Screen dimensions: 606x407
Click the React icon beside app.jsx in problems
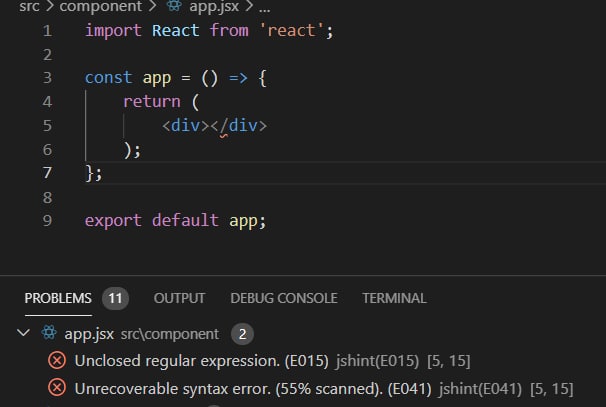click(x=49, y=333)
